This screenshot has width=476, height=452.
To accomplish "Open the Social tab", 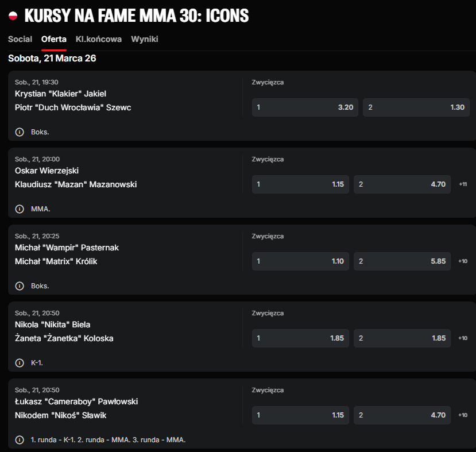I will pyautogui.click(x=20, y=39).
